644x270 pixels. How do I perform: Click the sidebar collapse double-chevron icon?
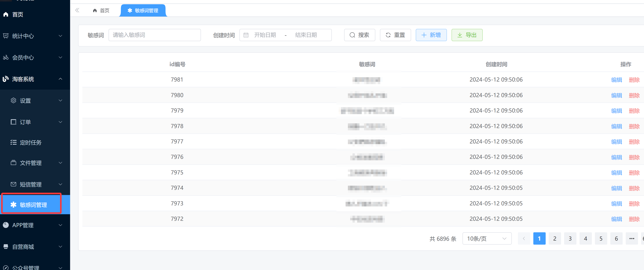pos(77,10)
